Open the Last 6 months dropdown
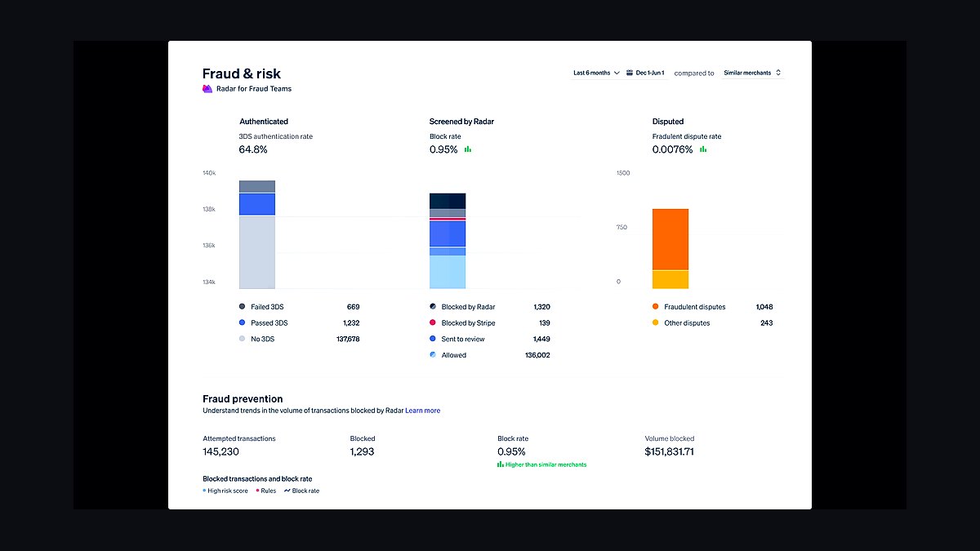Viewport: 980px width, 551px height. click(596, 73)
